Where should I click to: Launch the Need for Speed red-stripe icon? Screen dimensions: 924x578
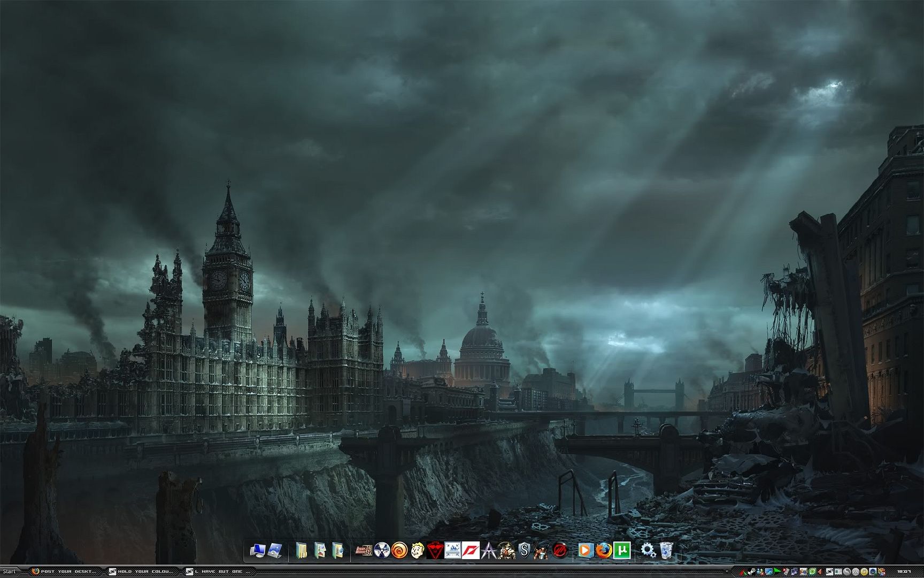(x=470, y=550)
